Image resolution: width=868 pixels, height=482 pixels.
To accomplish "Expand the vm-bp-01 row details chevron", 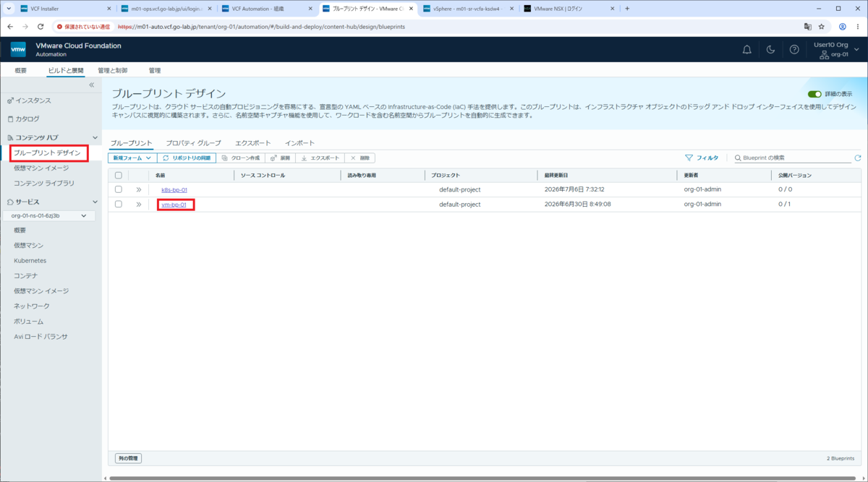I will (138, 205).
